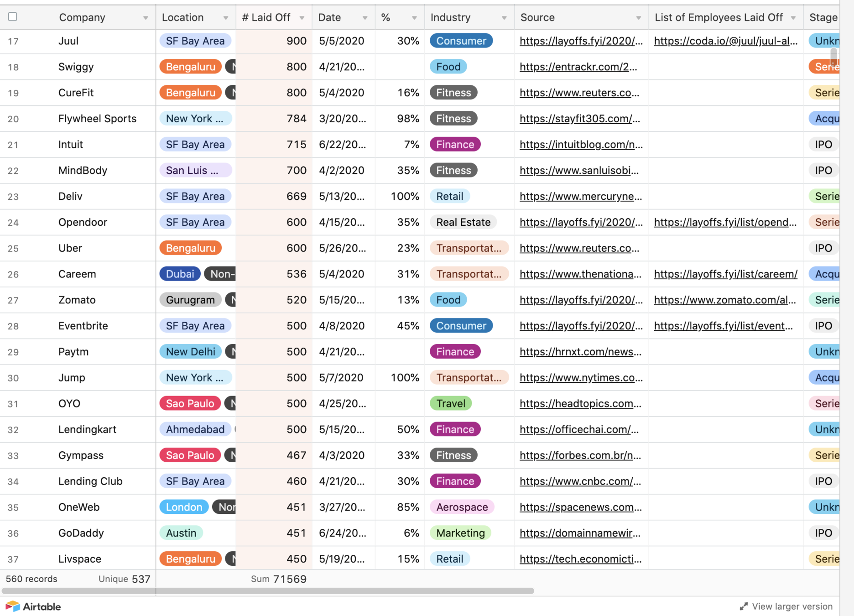Viewport: 854px width, 616px height.
Task: Open Swiggy entrackr.com source link
Action: (578, 67)
